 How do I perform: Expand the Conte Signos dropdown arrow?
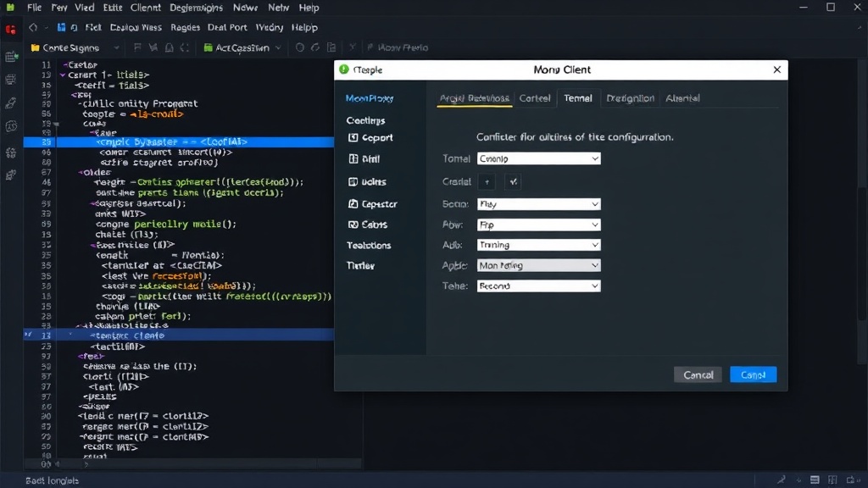click(x=116, y=48)
